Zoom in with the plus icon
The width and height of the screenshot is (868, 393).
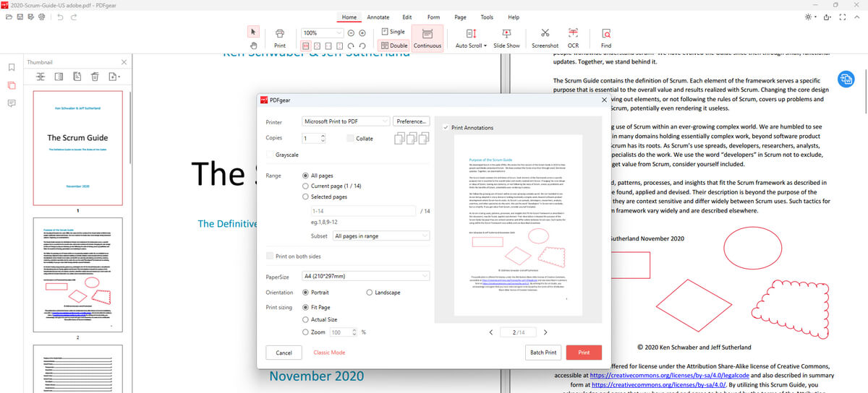[362, 33]
